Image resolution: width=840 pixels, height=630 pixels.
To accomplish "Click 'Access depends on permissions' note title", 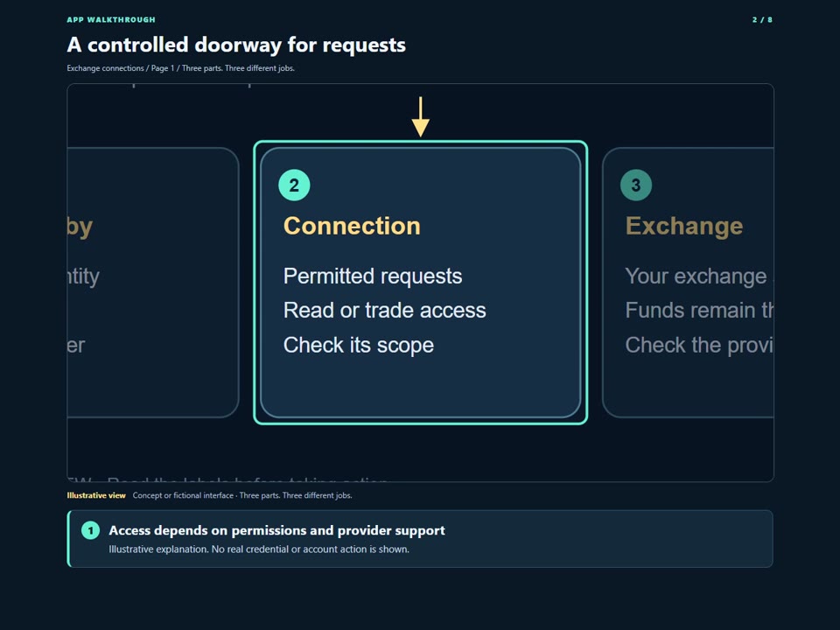I will pyautogui.click(x=277, y=530).
